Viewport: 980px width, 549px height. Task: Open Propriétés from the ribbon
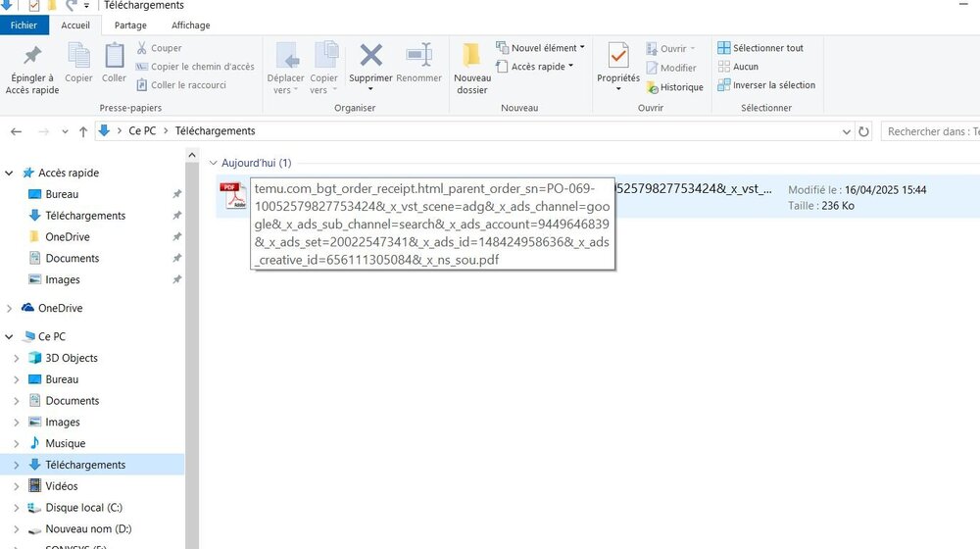pos(618,57)
